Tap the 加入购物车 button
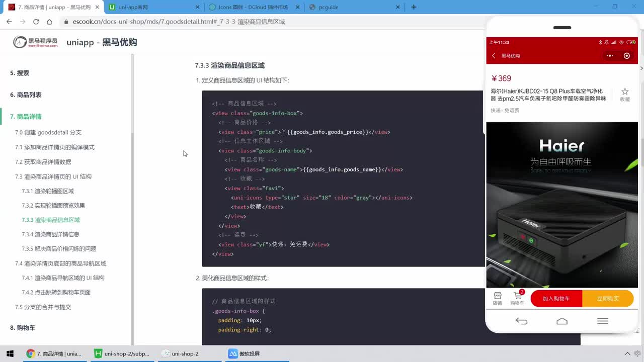The width and height of the screenshot is (644, 362). coord(556,299)
